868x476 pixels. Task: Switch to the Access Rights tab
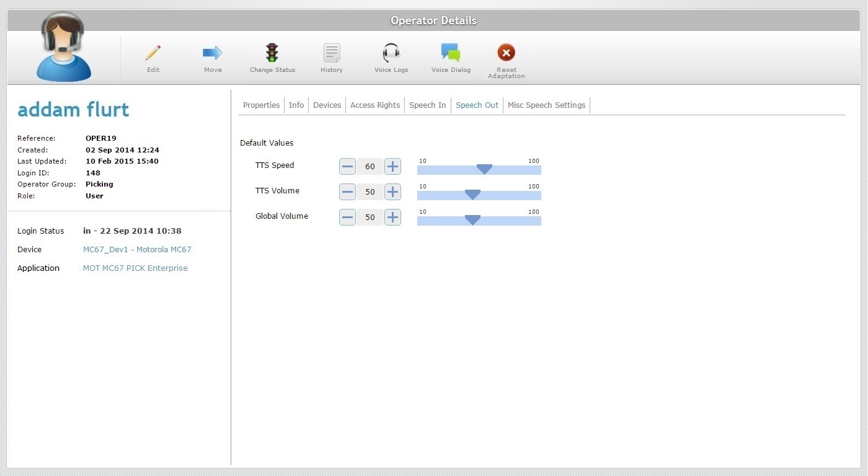click(x=375, y=105)
